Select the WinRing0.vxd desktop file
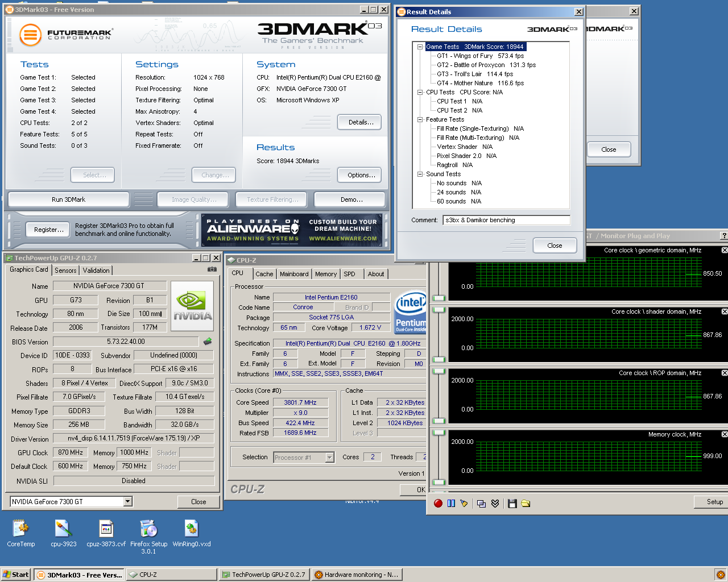 (x=192, y=533)
